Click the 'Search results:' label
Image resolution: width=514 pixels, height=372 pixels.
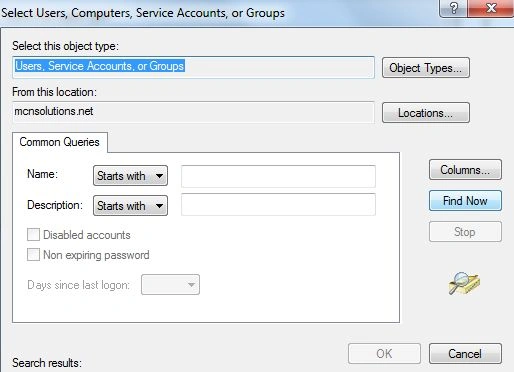[x=47, y=363]
